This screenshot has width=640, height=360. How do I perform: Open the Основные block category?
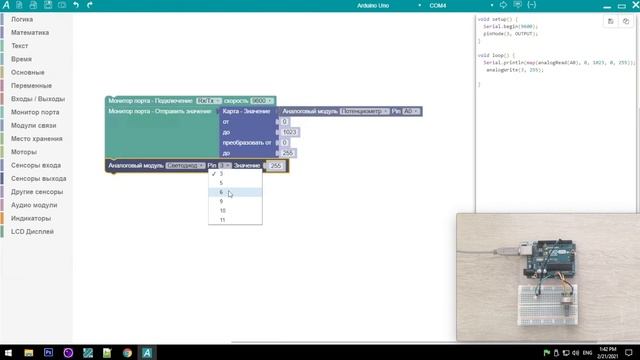click(x=28, y=72)
